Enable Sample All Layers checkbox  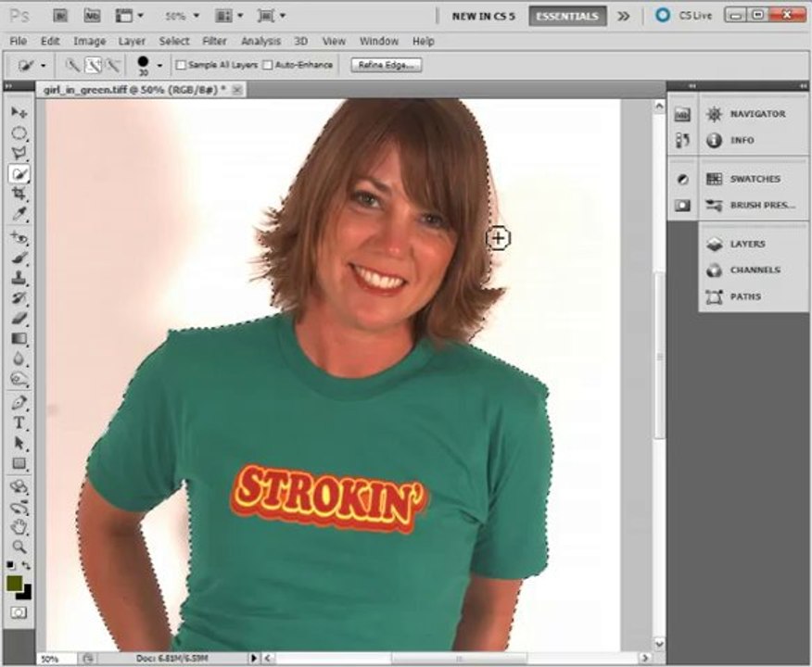tap(181, 65)
